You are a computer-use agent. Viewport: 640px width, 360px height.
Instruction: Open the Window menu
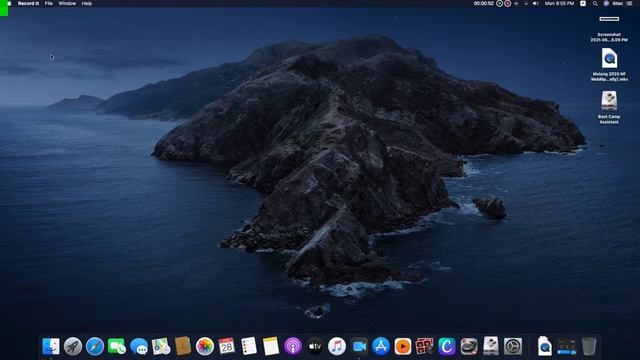67,3
